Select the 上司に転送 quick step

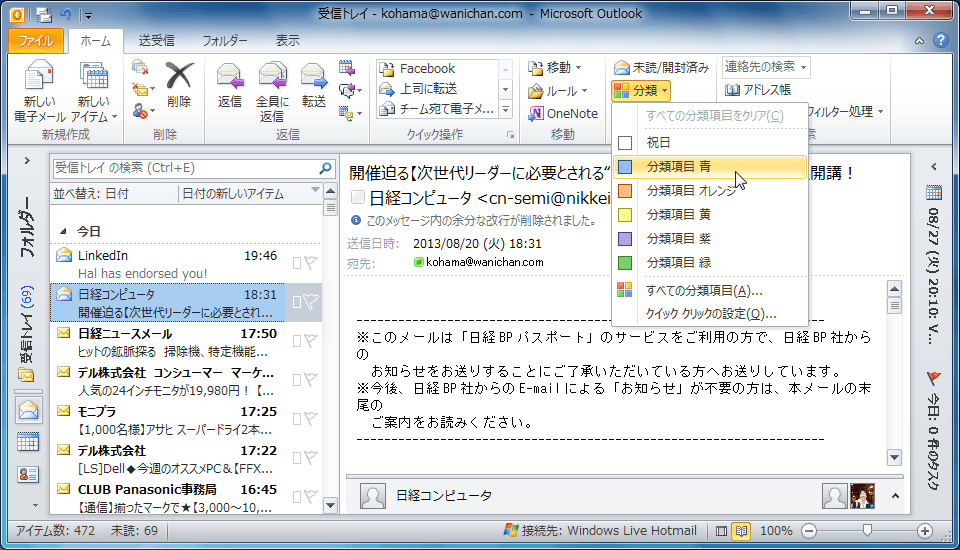click(x=437, y=89)
